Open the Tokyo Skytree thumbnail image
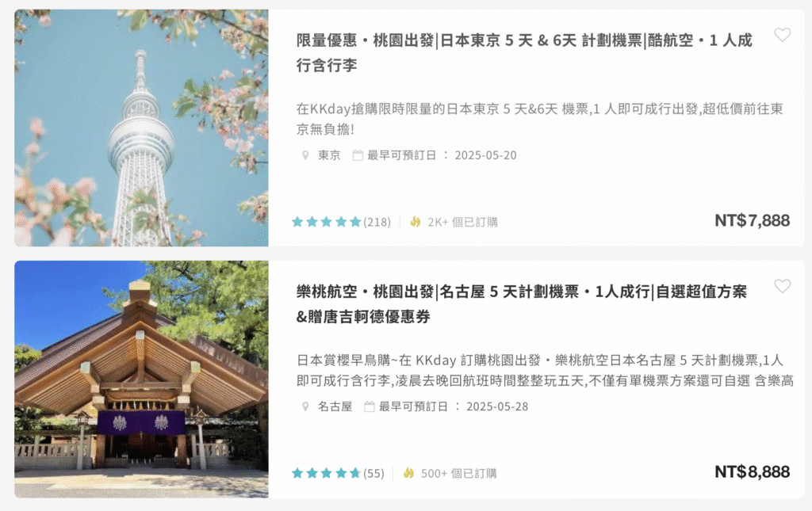The image size is (812, 511). (x=141, y=128)
